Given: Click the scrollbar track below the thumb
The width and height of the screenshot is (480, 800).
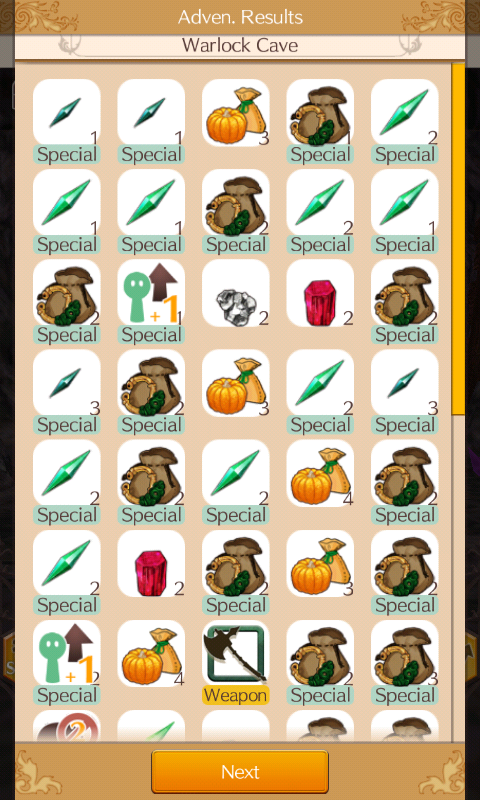Looking at the screenshot, I should tap(458, 577).
